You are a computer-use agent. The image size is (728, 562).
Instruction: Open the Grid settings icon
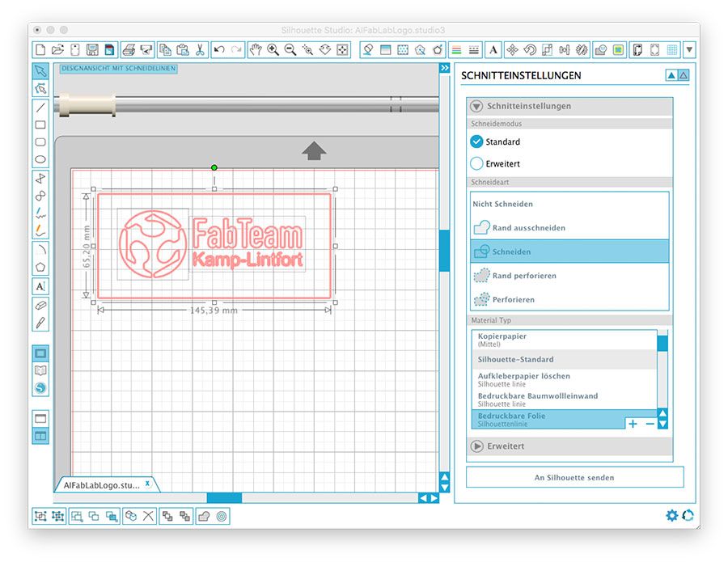pos(672,49)
